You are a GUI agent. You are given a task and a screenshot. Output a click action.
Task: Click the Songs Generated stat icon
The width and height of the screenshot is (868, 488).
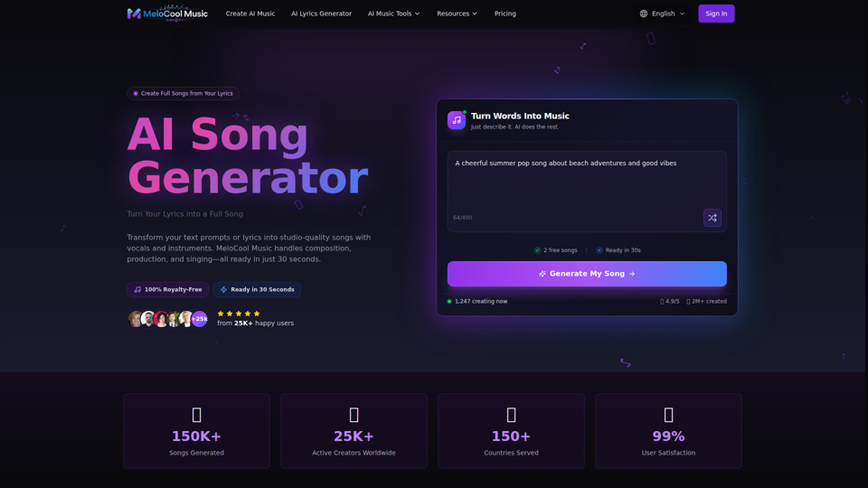[x=196, y=415]
